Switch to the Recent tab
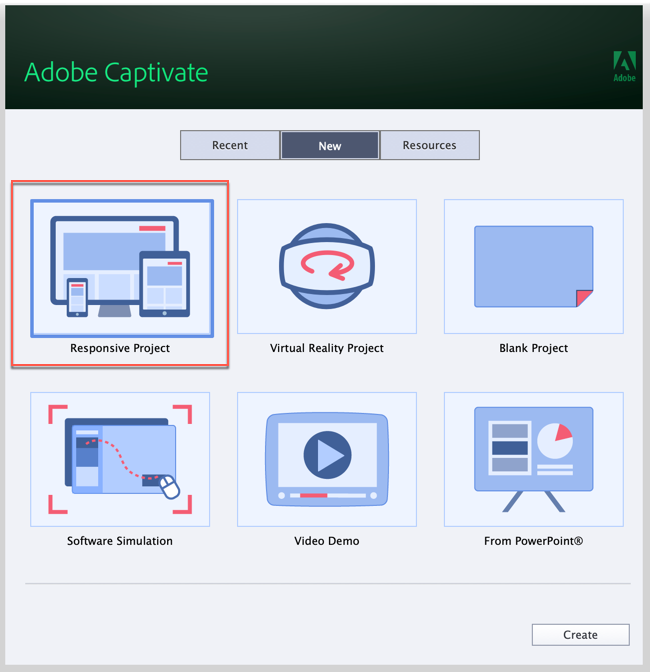 [230, 145]
